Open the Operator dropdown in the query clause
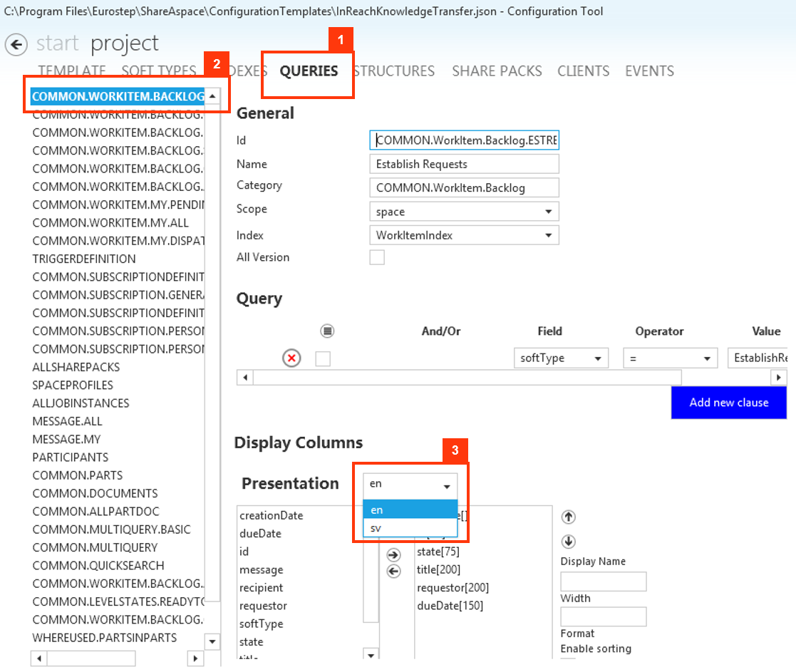The image size is (796, 672). (x=670, y=358)
